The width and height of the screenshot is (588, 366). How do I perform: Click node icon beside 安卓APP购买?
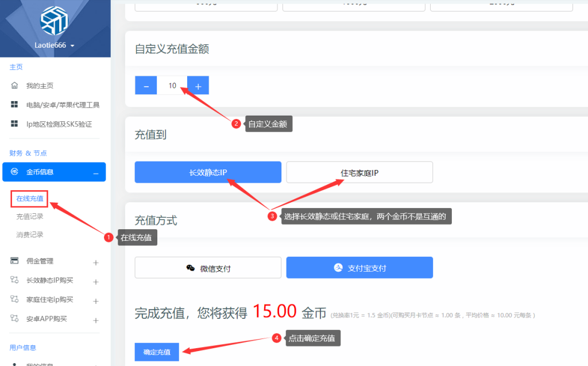14,318
